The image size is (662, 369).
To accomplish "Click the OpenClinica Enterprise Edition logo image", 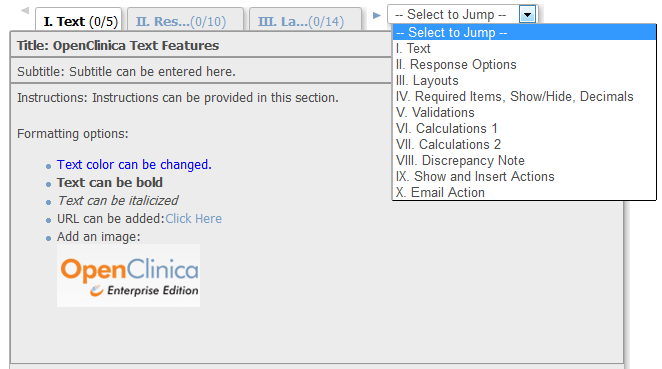I will pyautogui.click(x=128, y=275).
